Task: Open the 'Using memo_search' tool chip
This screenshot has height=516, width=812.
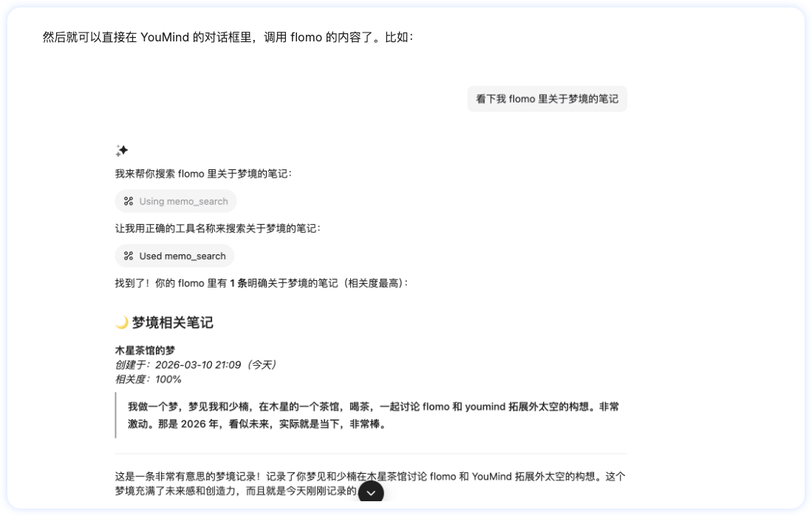Action: click(176, 202)
